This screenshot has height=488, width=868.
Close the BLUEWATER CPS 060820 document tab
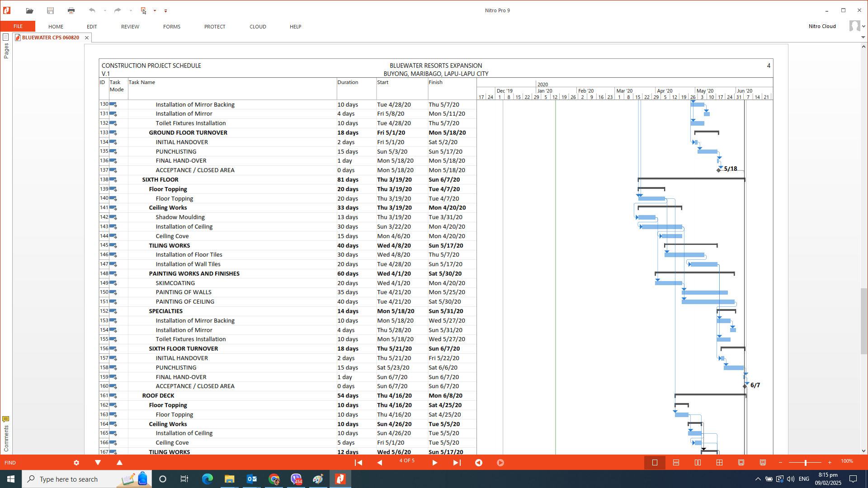[87, 38]
